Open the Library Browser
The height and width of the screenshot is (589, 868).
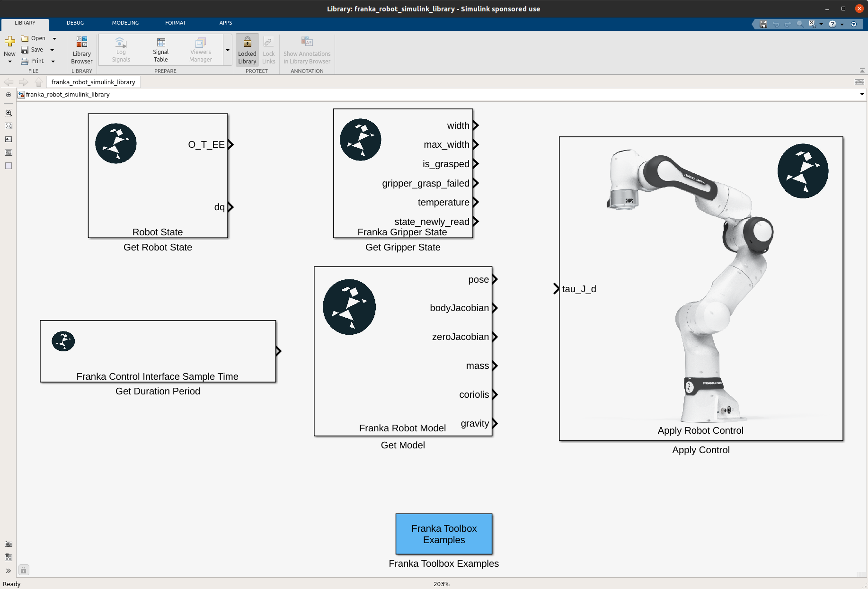pyautogui.click(x=82, y=50)
